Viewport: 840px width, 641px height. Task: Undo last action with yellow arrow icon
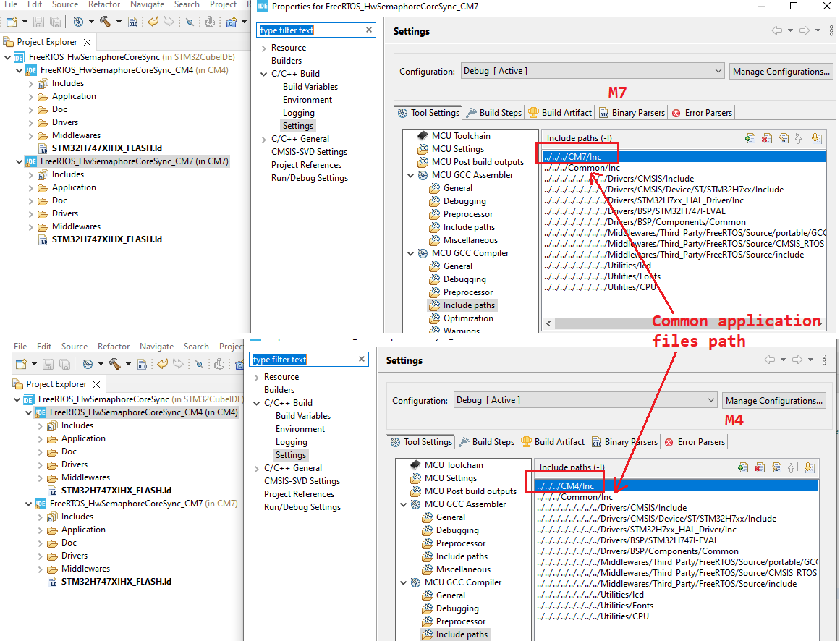[153, 22]
